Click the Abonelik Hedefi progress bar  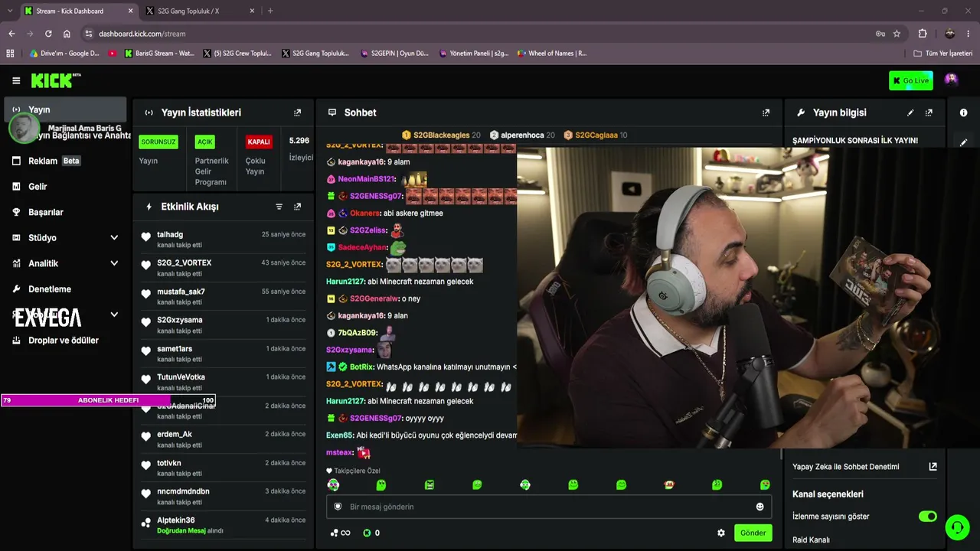108,400
